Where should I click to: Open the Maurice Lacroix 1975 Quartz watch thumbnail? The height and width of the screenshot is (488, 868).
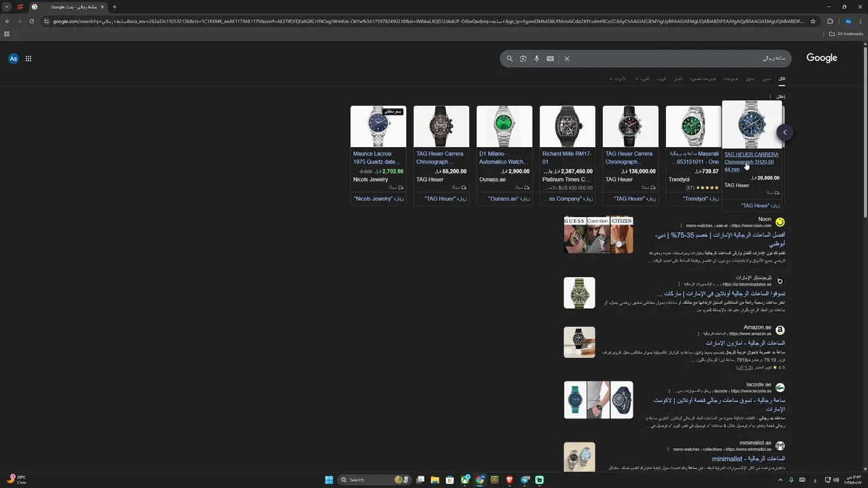click(378, 126)
